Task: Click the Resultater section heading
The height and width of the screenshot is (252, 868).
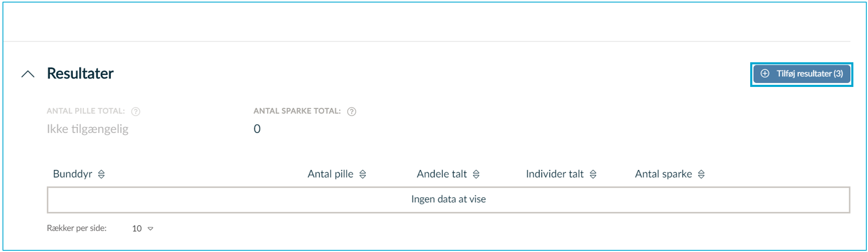Action: pos(80,74)
